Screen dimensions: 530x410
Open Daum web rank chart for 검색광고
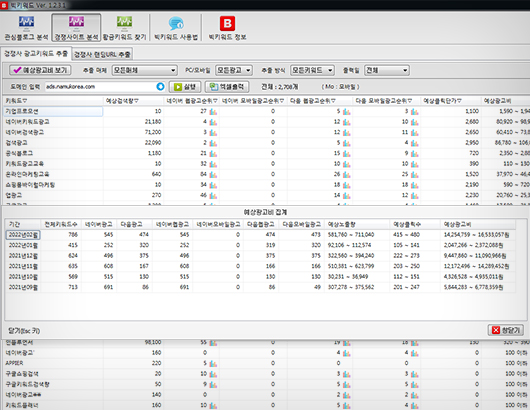346,143
